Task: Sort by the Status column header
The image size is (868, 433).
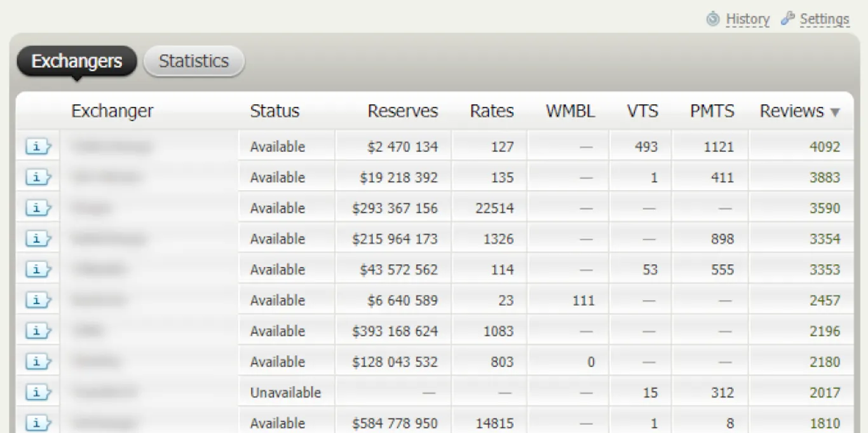Action: pos(275,111)
